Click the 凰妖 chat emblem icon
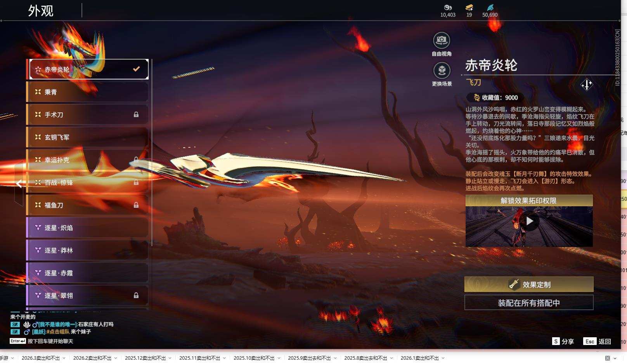 (15, 332)
